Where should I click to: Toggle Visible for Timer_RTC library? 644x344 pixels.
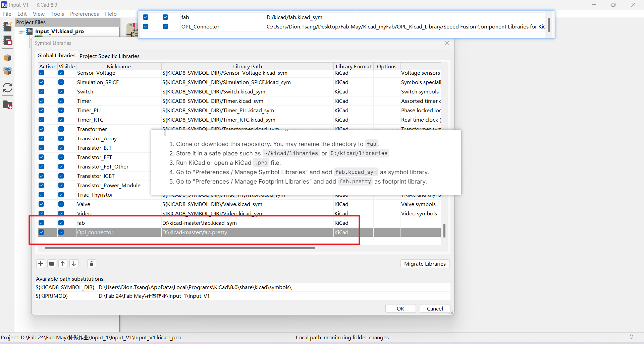click(x=61, y=120)
